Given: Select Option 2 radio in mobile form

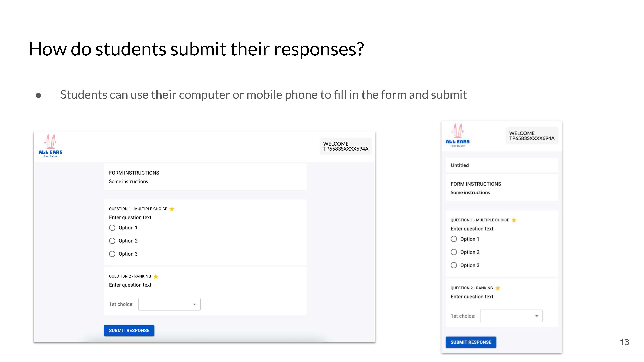Looking at the screenshot, I should [x=454, y=252].
